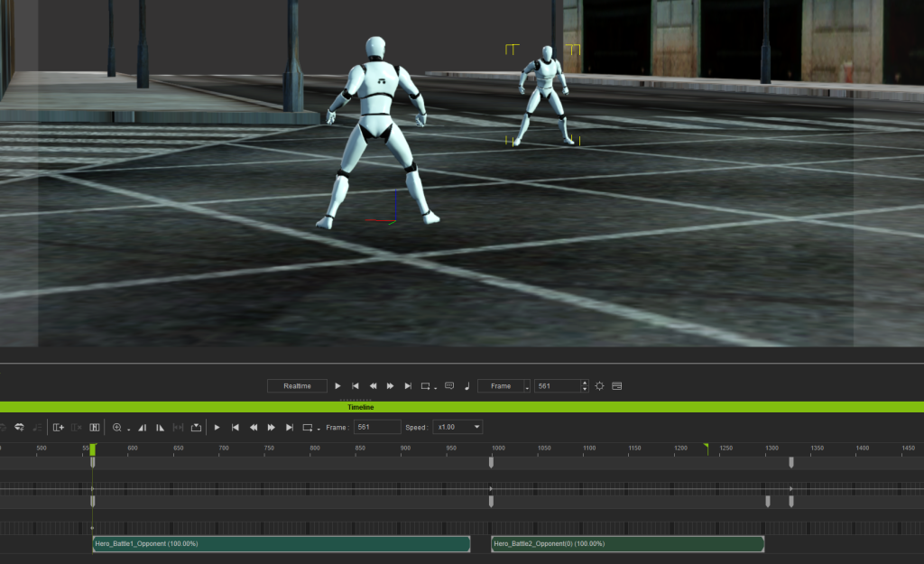Open the Speed x1.00 dropdown
Viewport: 924px width, 564px height.
[457, 427]
